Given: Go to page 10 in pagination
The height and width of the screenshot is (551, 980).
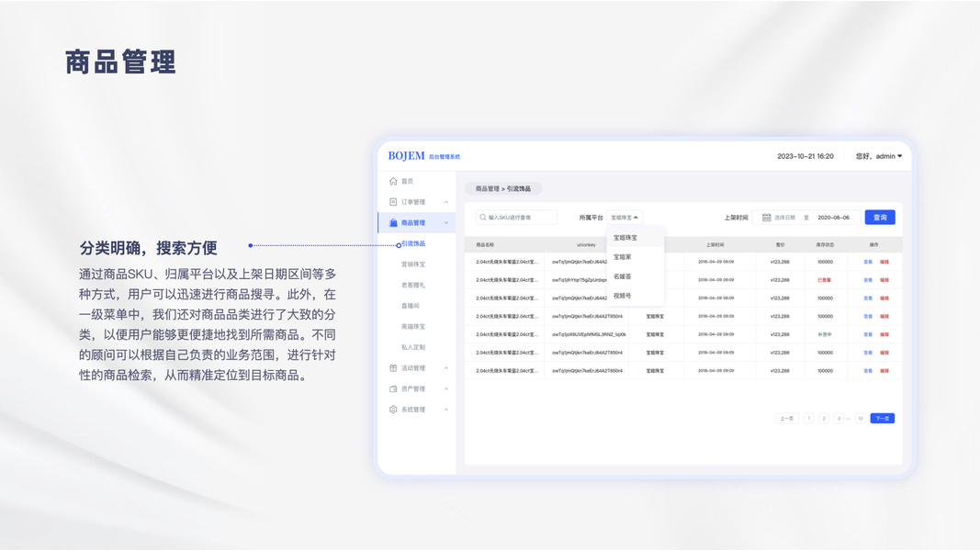Looking at the screenshot, I should coord(861,419).
